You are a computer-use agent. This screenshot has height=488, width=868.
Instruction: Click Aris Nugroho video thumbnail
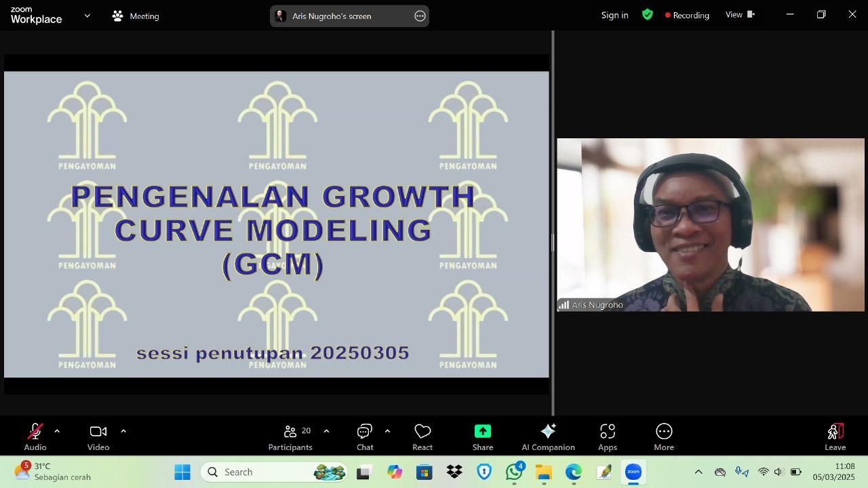coord(711,225)
